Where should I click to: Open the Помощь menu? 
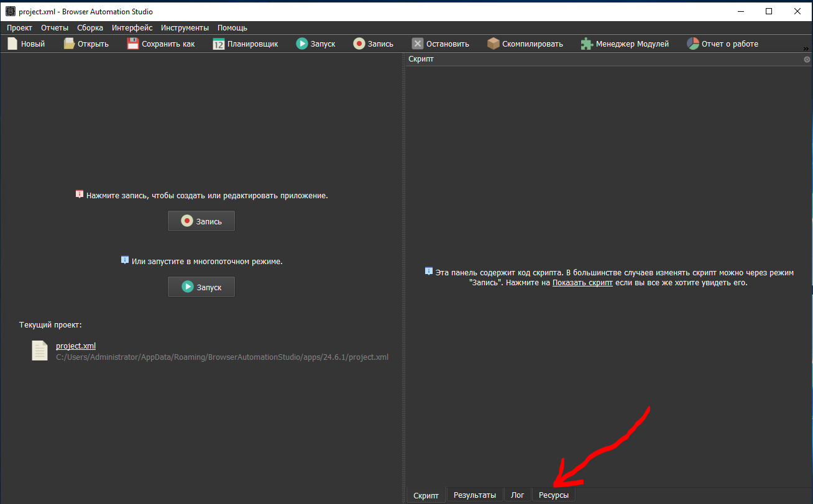pos(232,27)
